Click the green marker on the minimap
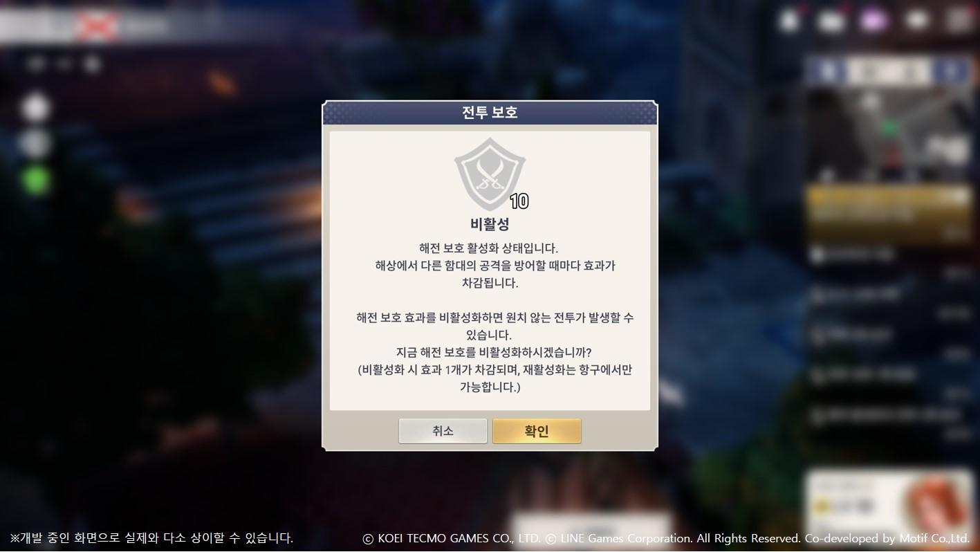This screenshot has height=552, width=980. coord(890,129)
